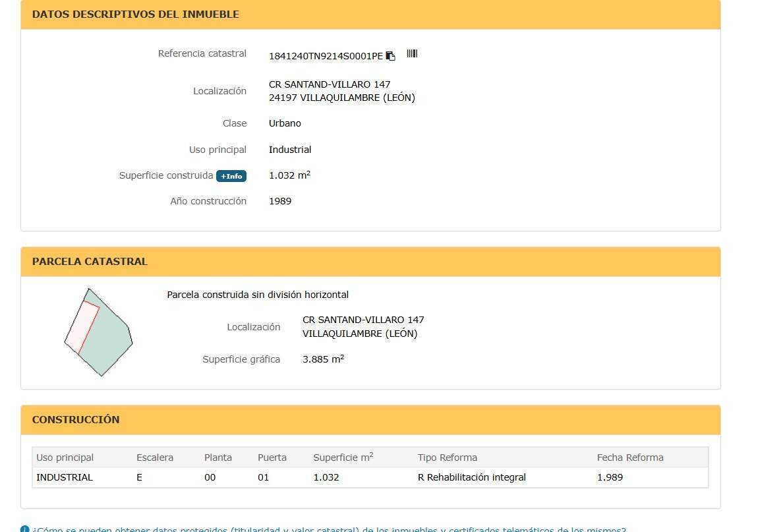
Task: Click 'Parcela construida sin división horizontal' text
Action: tap(258, 295)
